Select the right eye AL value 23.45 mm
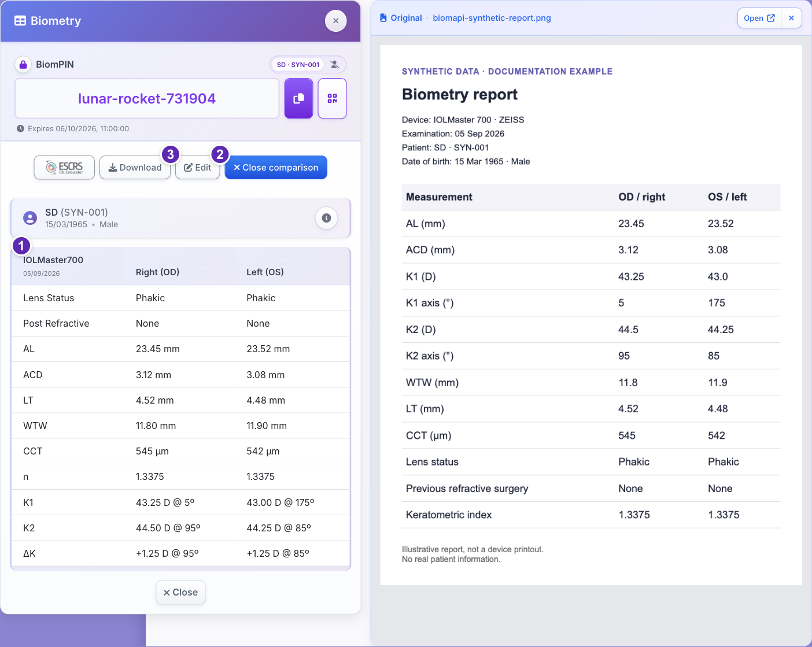812x647 pixels. coord(158,349)
